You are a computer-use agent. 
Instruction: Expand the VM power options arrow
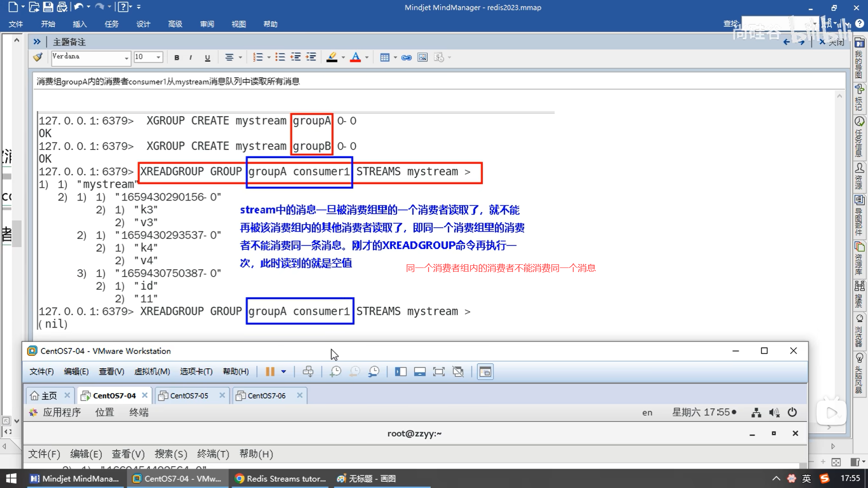pyautogui.click(x=283, y=372)
